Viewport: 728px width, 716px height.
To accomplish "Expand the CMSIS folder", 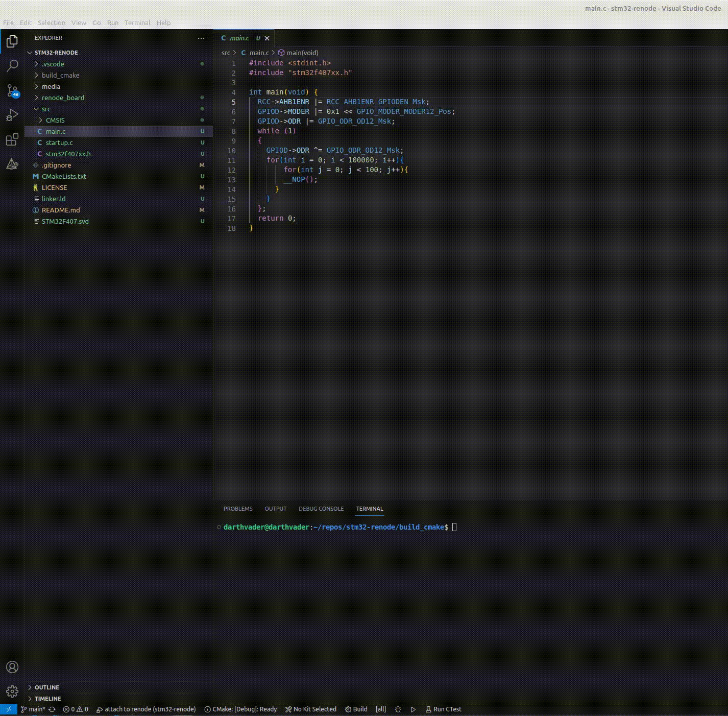I will tap(118, 120).
